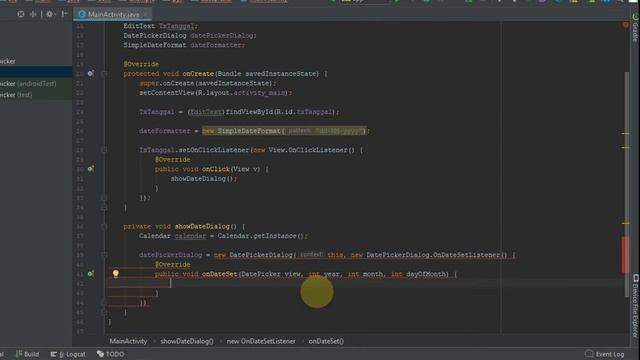
Task: Click the super.onCreate(savedInstanceState) line
Action: click(208, 83)
